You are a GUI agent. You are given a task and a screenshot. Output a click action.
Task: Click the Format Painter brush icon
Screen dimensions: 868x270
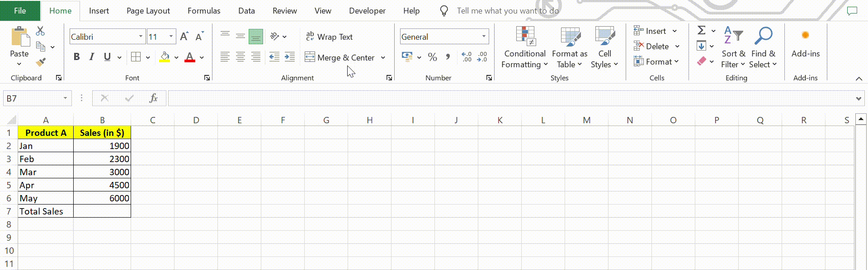[41, 62]
